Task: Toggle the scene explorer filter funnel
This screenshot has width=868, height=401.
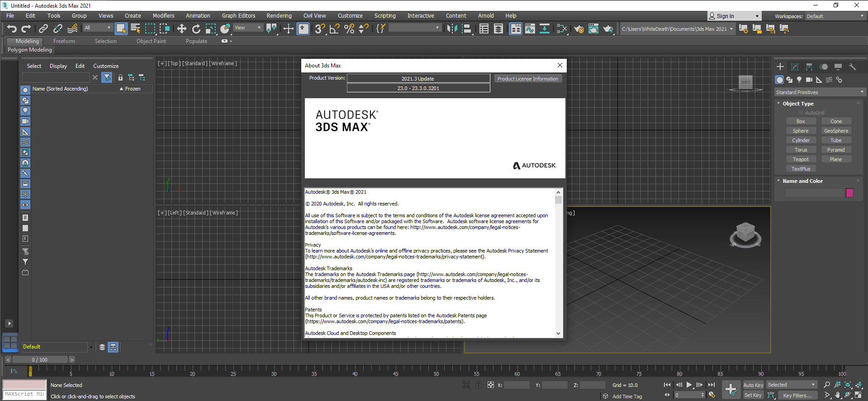Action: [107, 78]
